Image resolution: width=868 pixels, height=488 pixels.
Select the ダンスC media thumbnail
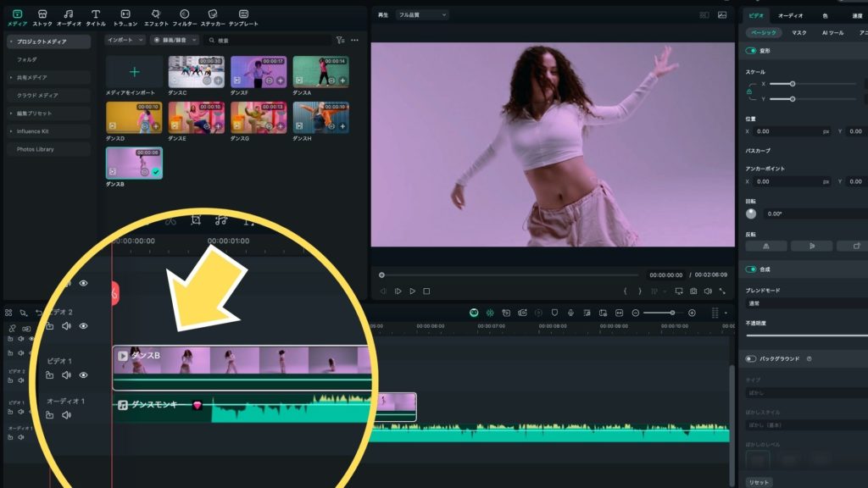pyautogui.click(x=196, y=73)
